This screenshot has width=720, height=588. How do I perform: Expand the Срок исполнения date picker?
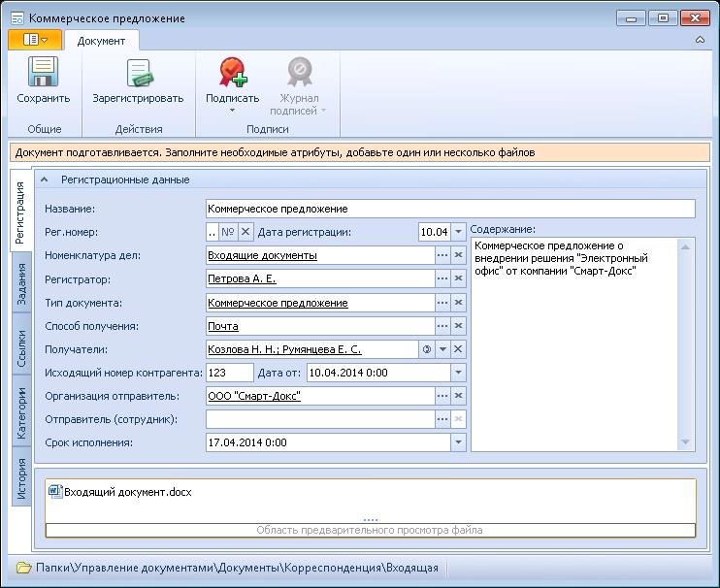(459, 442)
